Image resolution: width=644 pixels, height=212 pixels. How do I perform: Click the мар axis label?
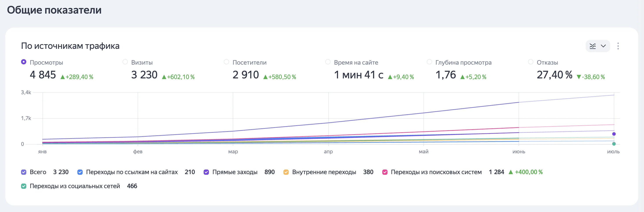click(x=233, y=152)
